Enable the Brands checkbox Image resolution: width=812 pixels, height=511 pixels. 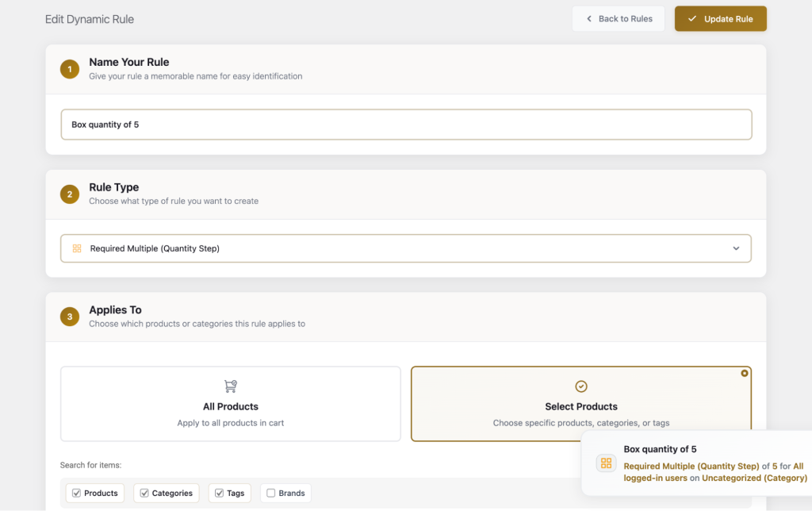(x=271, y=494)
